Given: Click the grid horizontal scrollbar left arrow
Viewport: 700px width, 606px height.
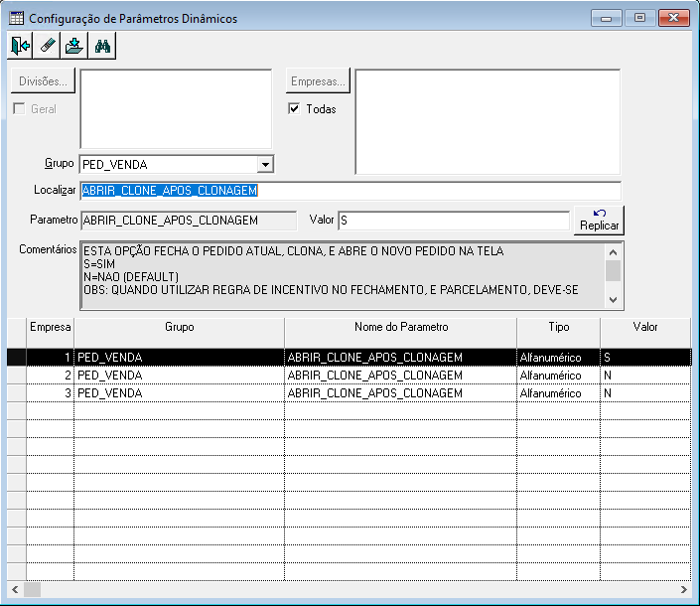Looking at the screenshot, I should tap(15, 589).
